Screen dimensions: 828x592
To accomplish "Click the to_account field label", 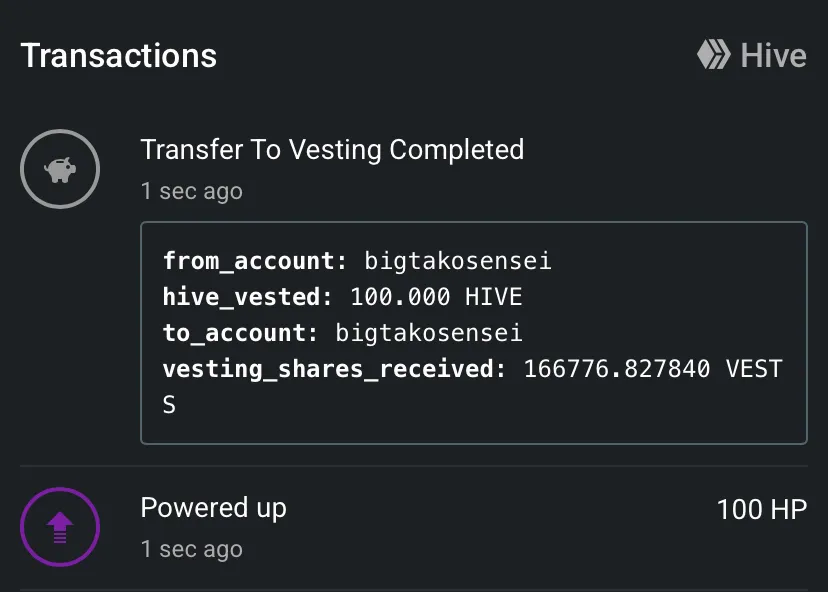I will pyautogui.click(x=240, y=333).
